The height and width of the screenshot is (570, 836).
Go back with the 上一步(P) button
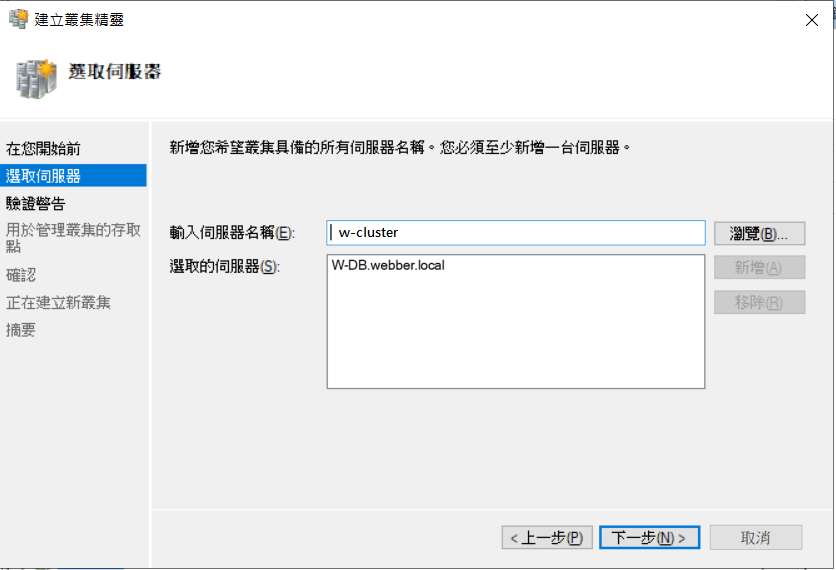[547, 538]
